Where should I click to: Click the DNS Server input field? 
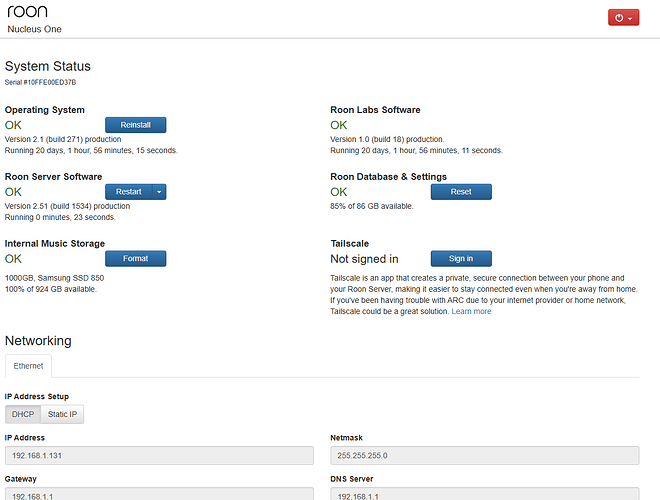click(484, 494)
